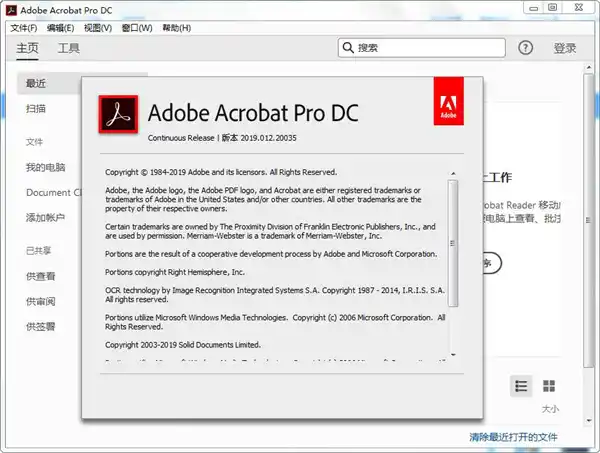Click the Acrobat PDF icon in dialog

pos(118,114)
